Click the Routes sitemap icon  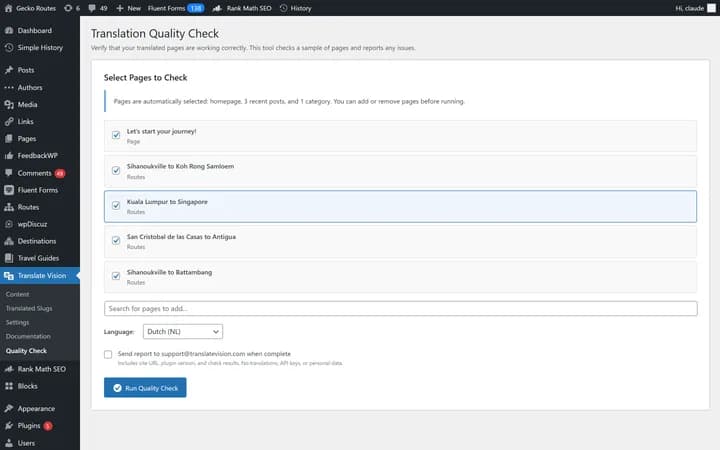(x=9, y=207)
